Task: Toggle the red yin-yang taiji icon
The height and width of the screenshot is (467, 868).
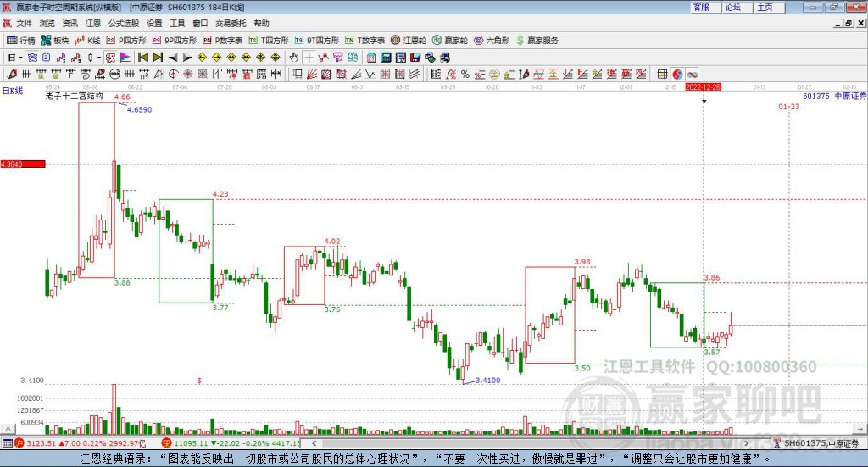Action: click(x=677, y=74)
